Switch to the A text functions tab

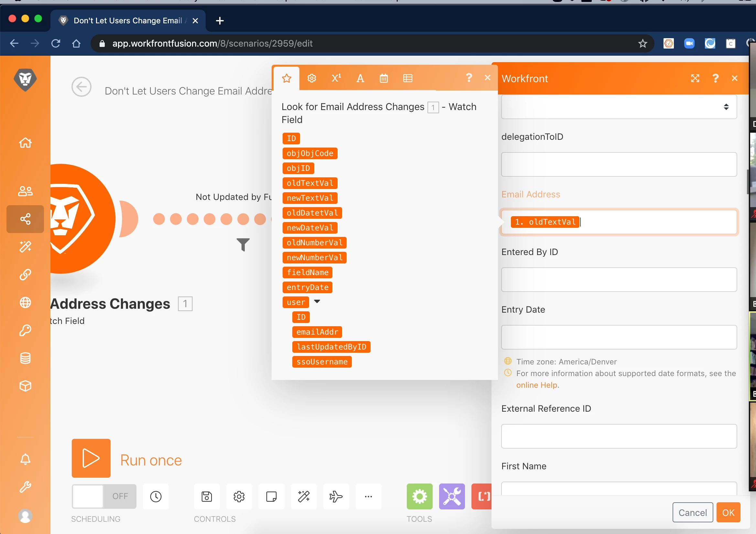pos(361,78)
